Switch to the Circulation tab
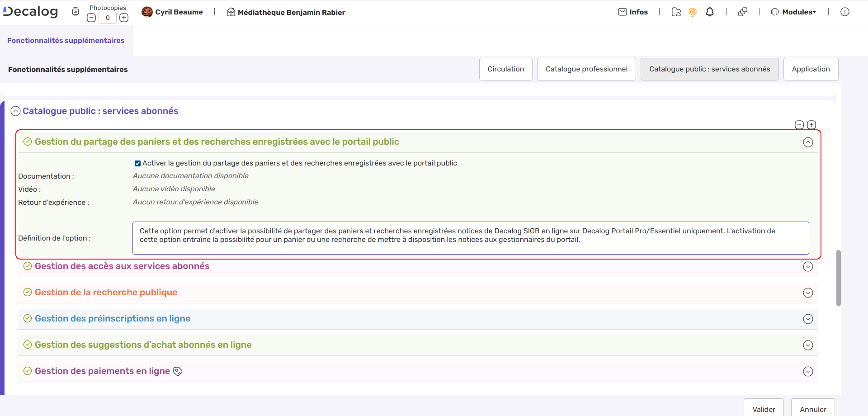 pyautogui.click(x=505, y=69)
